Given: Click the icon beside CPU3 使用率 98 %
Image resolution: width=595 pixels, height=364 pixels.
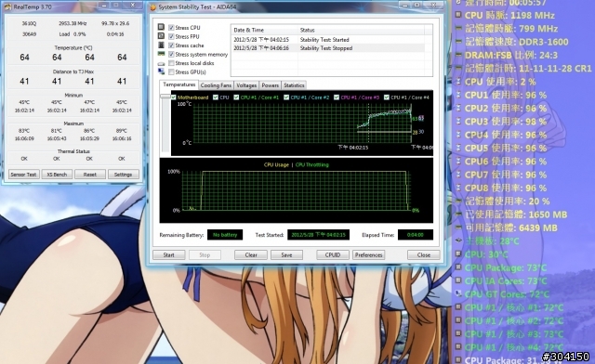Looking at the screenshot, I should coord(458,122).
